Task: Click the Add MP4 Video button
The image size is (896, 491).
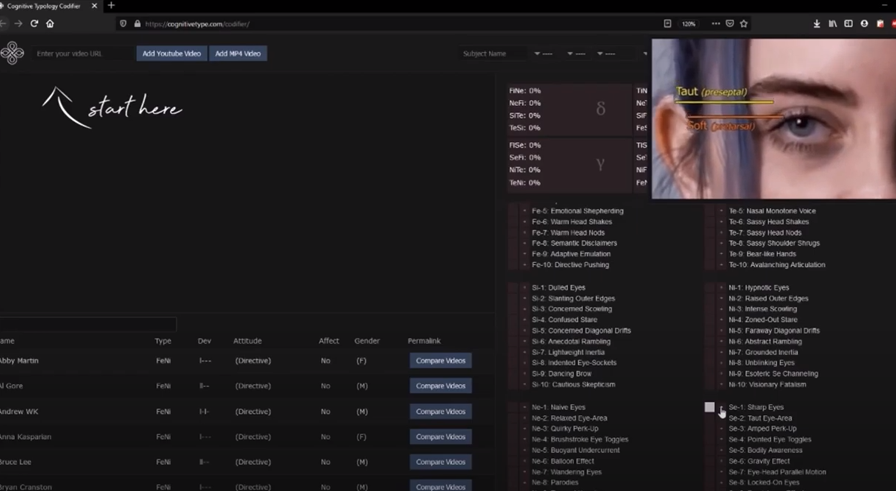Action: [238, 54]
